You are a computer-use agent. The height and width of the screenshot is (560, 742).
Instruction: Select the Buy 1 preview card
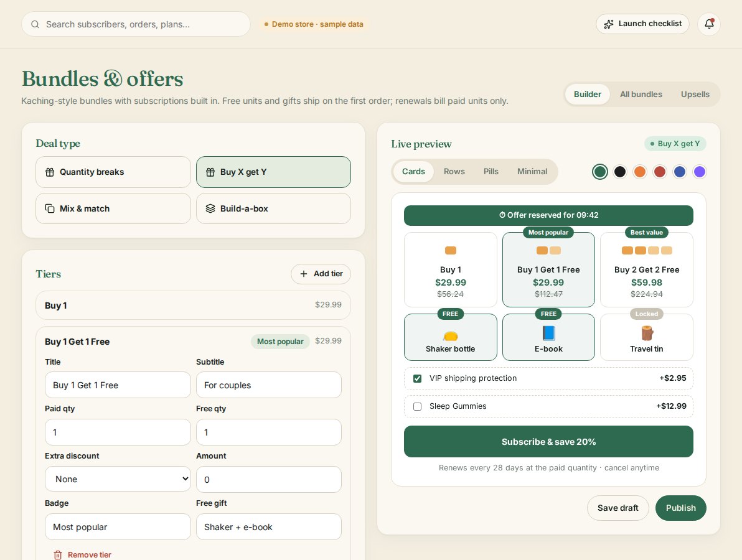tap(451, 269)
